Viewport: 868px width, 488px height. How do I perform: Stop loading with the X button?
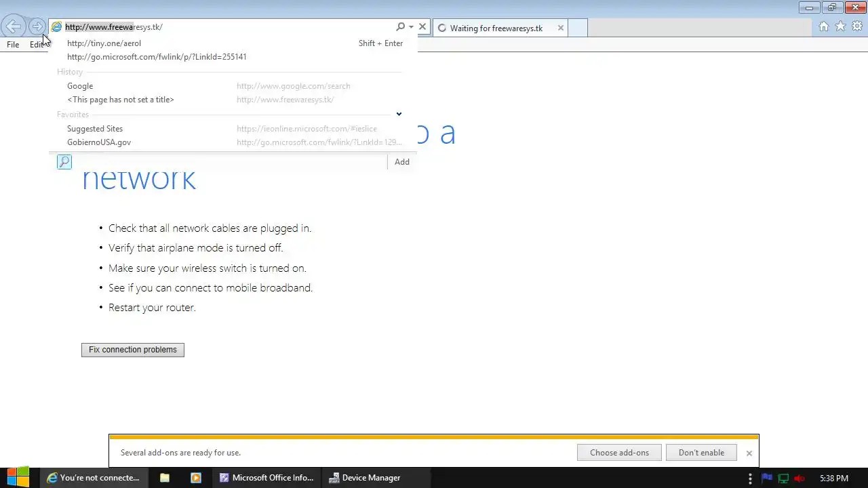pyautogui.click(x=422, y=27)
